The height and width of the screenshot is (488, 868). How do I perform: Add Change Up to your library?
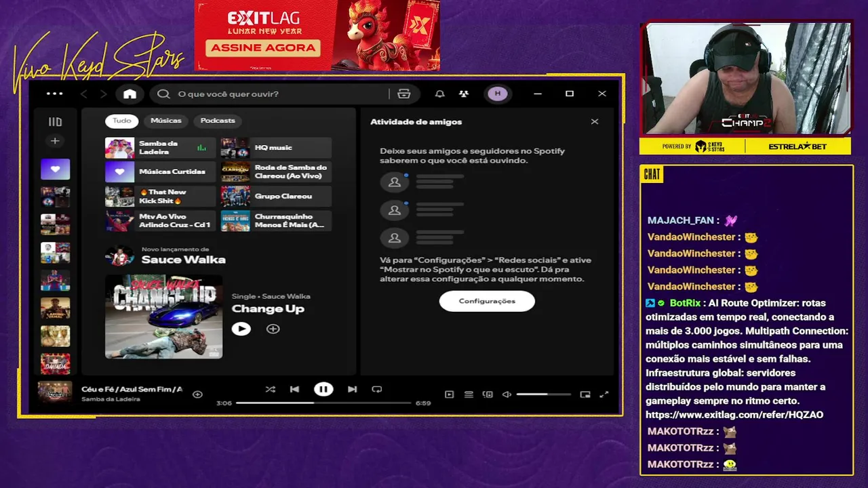point(273,329)
